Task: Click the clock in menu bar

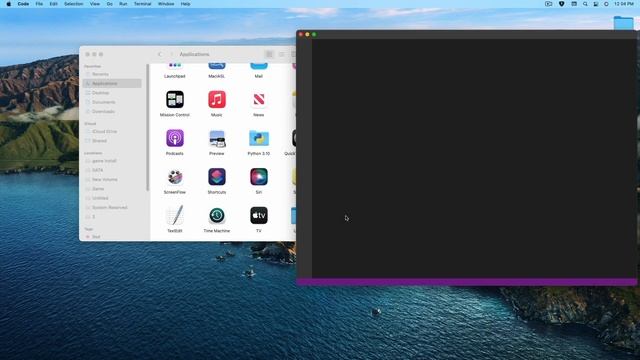Action: coord(624,4)
